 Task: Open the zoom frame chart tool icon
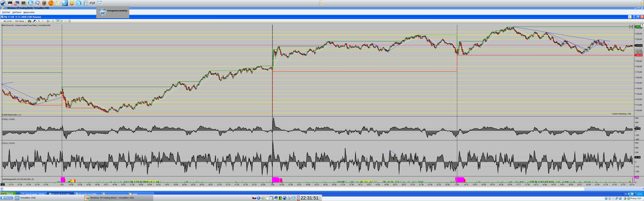[53, 21]
